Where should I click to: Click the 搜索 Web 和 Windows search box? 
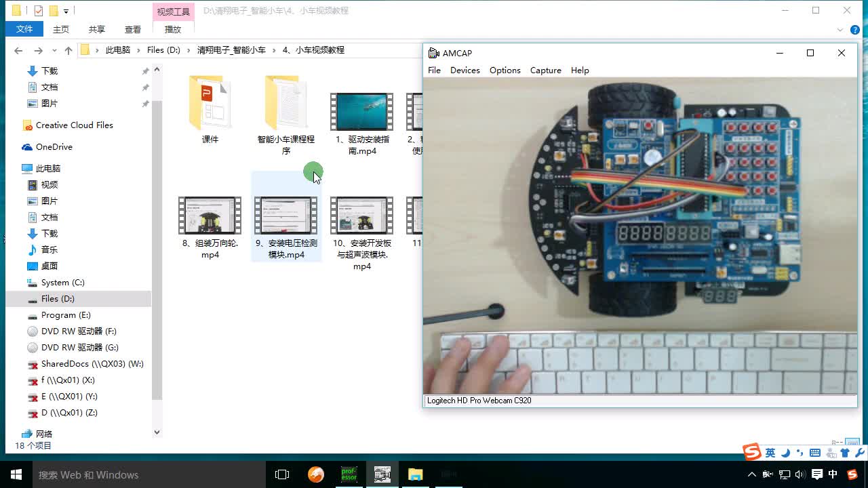click(x=149, y=474)
